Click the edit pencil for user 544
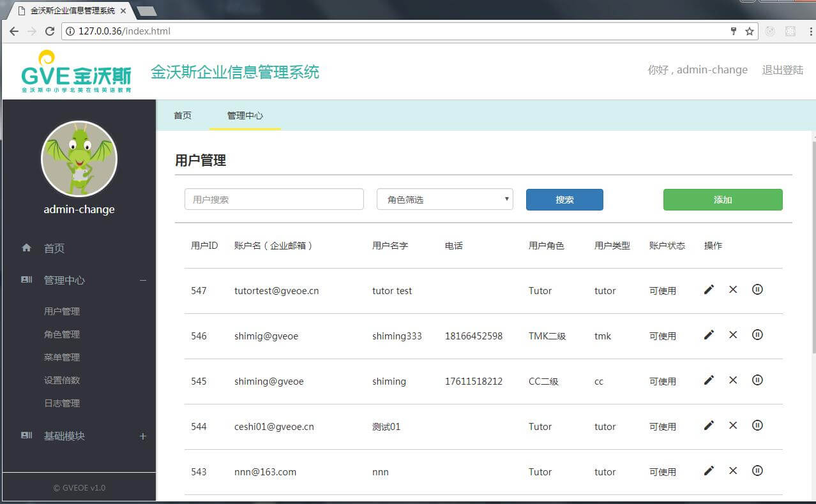The height and width of the screenshot is (504, 816). (709, 426)
